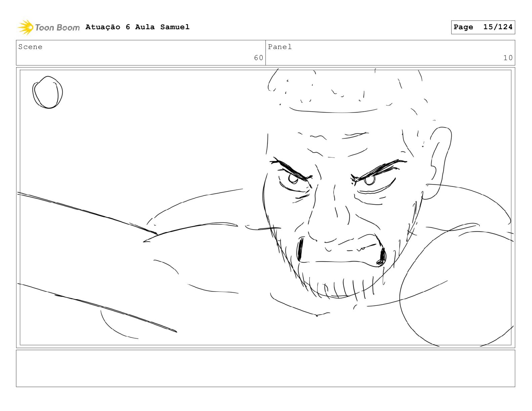532x411 pixels.
Task: Click scene number '60'
Action: (x=259, y=58)
